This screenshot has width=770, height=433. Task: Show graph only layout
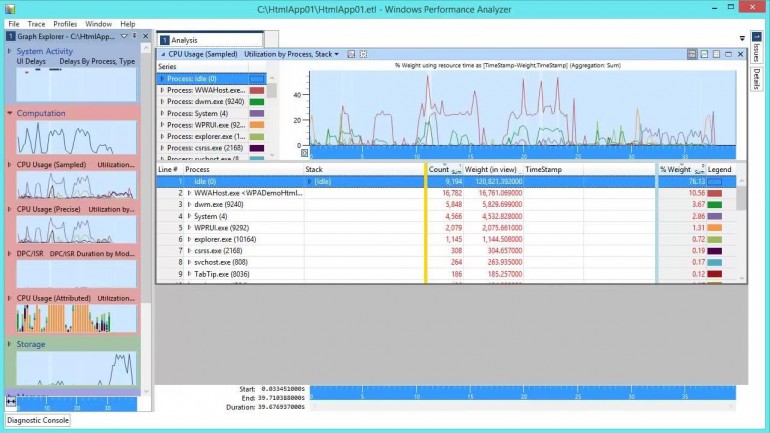pos(704,54)
